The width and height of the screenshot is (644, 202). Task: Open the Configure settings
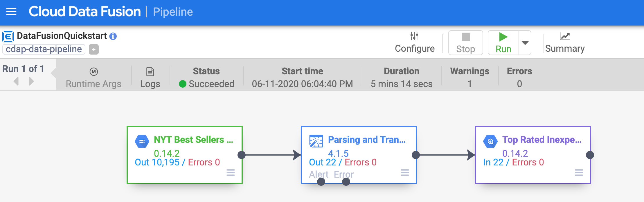pos(414,43)
